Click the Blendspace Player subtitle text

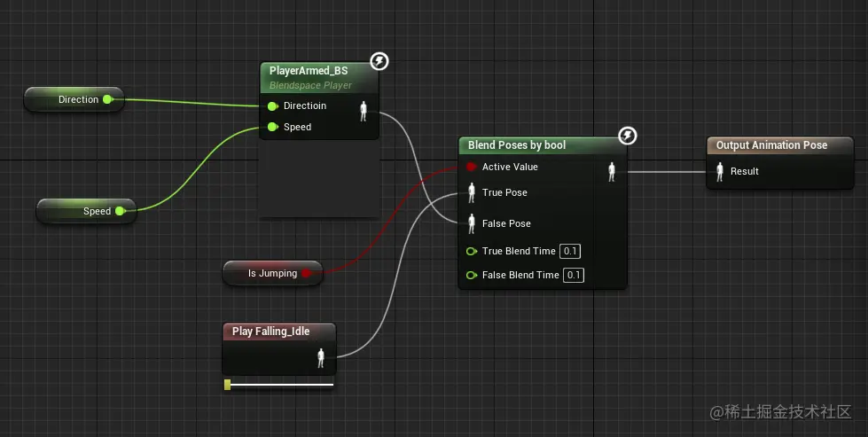coord(310,85)
